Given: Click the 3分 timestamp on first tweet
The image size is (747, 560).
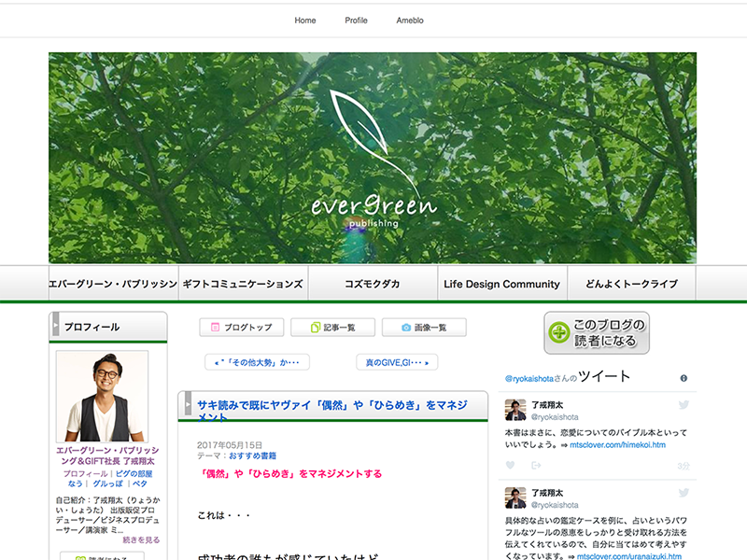Looking at the screenshot, I should [684, 466].
